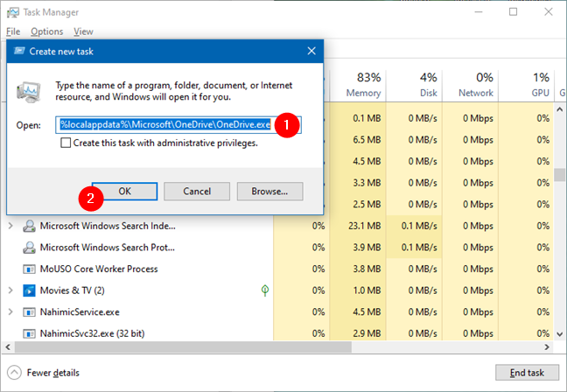Image resolution: width=567 pixels, height=392 pixels.
Task: Click the 23.1 MB memory value
Action: (365, 226)
